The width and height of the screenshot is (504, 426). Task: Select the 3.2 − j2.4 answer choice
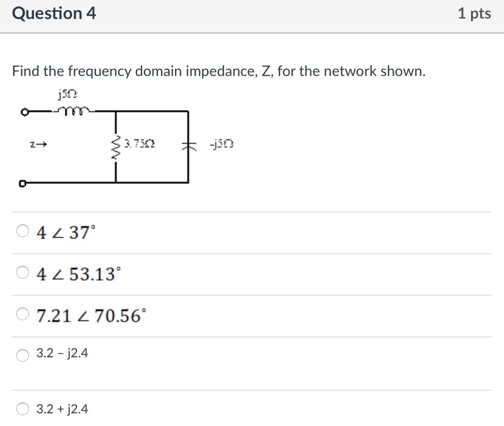pyautogui.click(x=22, y=356)
